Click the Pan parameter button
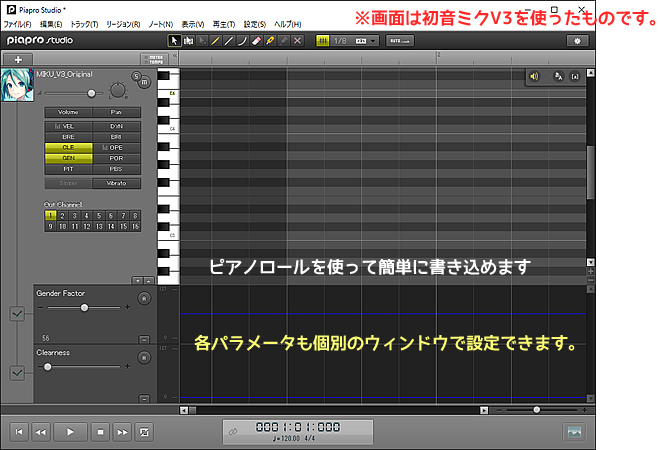The image size is (660, 450). pyautogui.click(x=116, y=112)
